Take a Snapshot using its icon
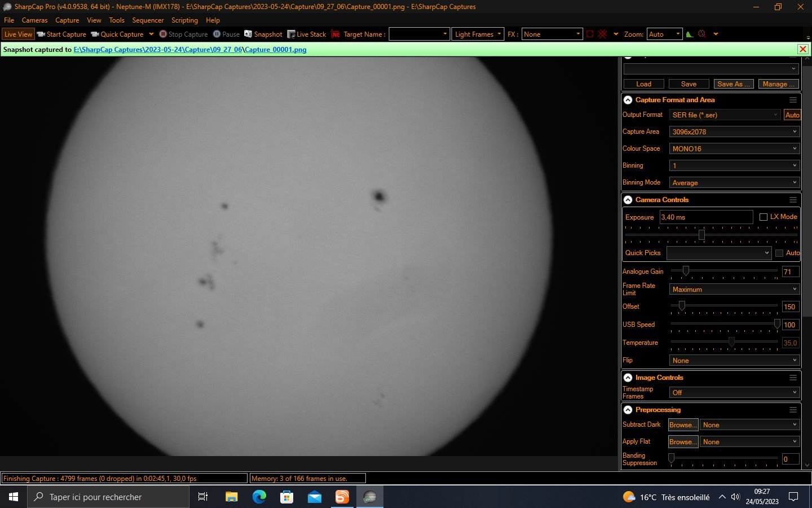 point(248,34)
